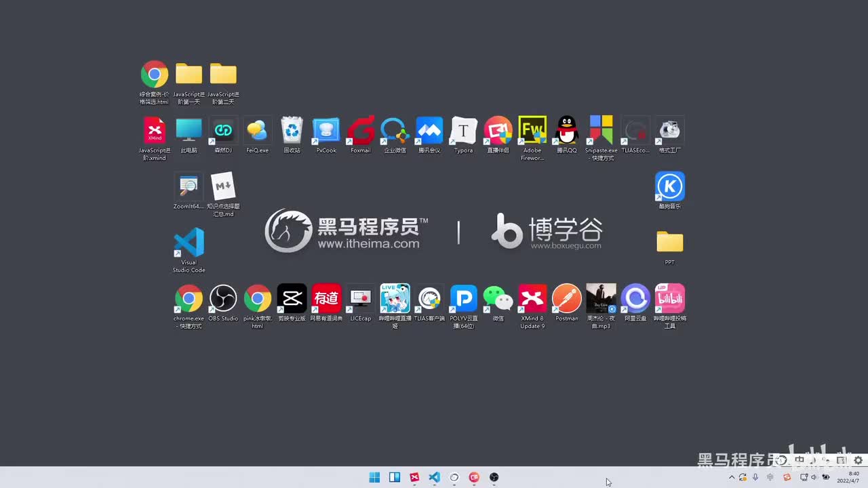Switch to OBS Studio in the taskbar
868x488 pixels.
pos(494,477)
